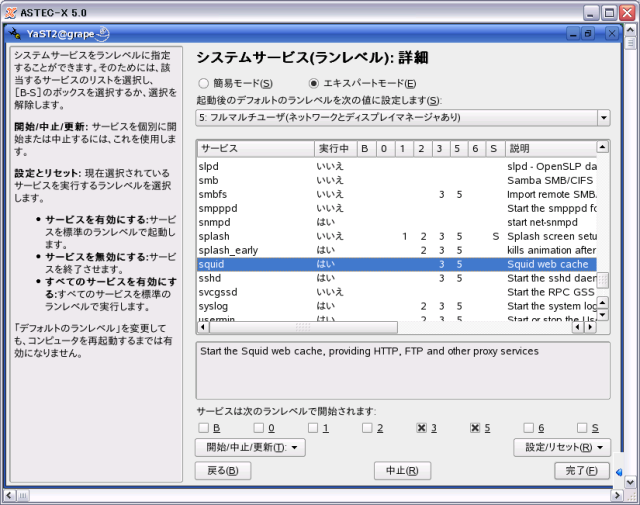This screenshot has width=640, height=505.
Task: Select 簡易モード radio button
Action: point(205,83)
